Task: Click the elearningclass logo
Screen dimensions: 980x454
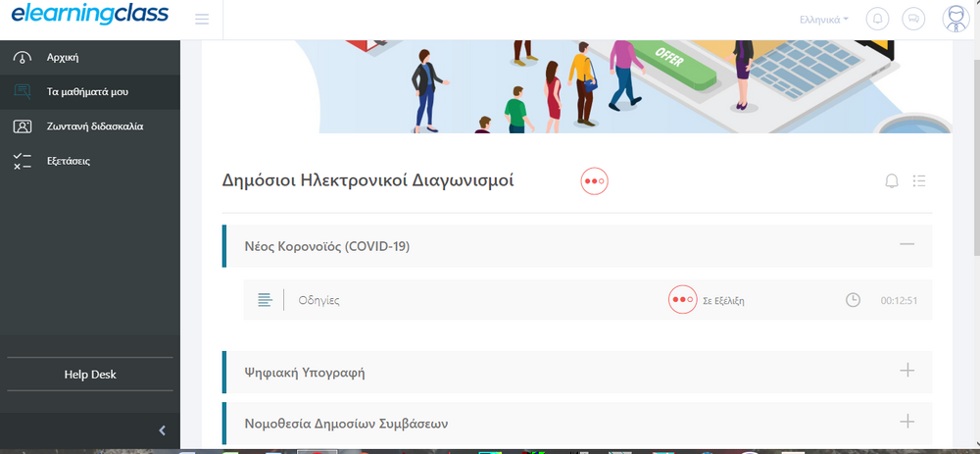Action: pos(89,15)
